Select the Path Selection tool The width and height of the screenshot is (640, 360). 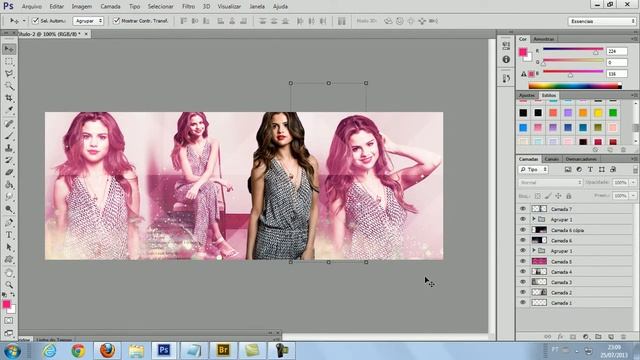point(9,247)
